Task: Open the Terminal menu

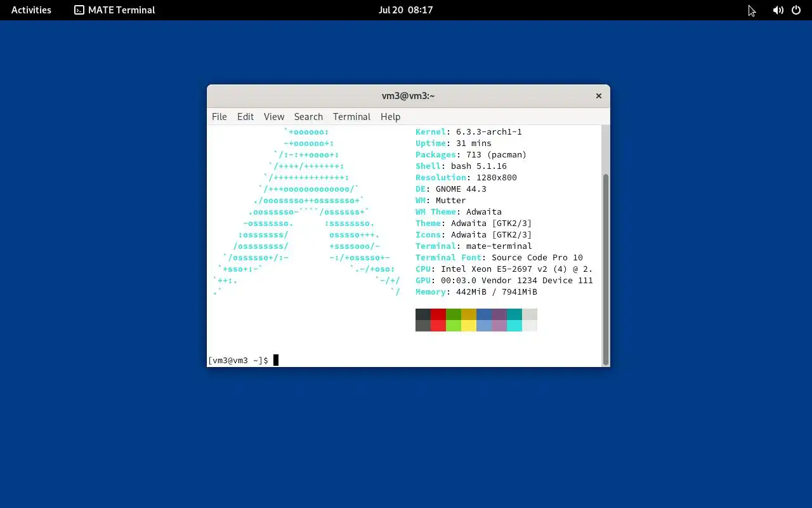Action: (351, 117)
